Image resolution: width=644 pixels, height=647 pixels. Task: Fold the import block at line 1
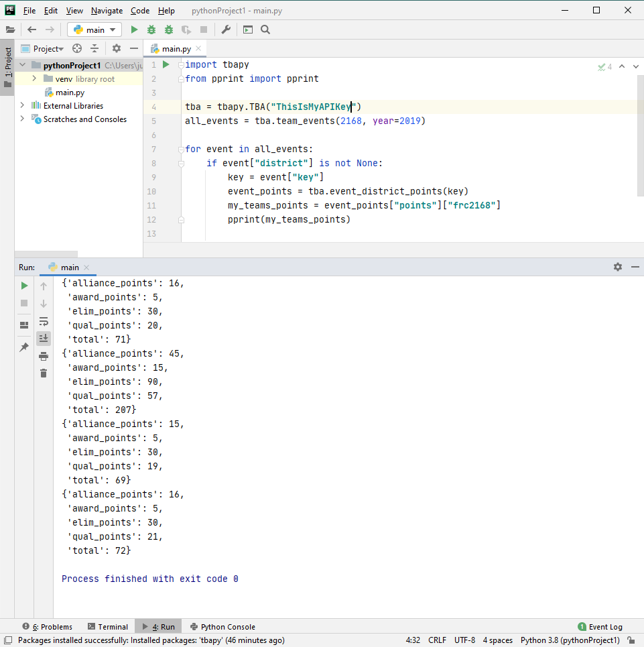click(180, 65)
